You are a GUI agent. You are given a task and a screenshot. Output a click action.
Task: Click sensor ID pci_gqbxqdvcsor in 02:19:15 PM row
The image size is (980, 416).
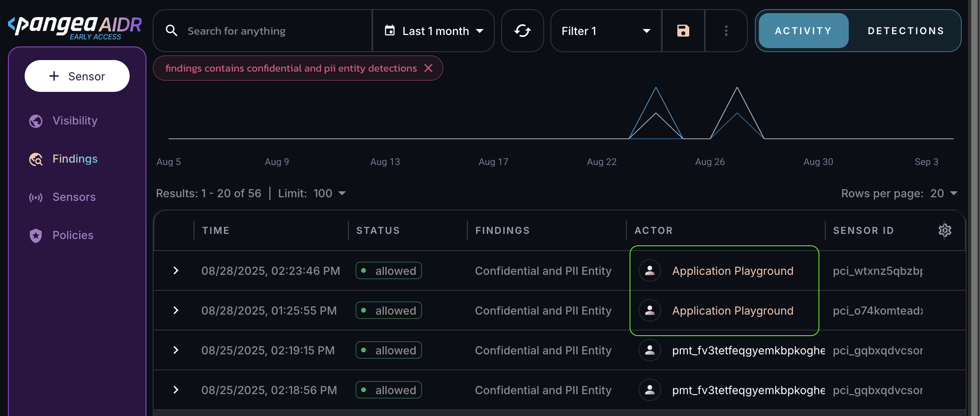878,350
